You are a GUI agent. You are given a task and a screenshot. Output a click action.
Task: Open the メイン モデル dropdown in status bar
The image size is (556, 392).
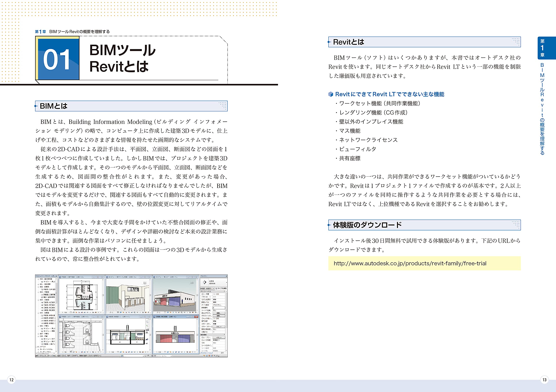tap(164, 356)
